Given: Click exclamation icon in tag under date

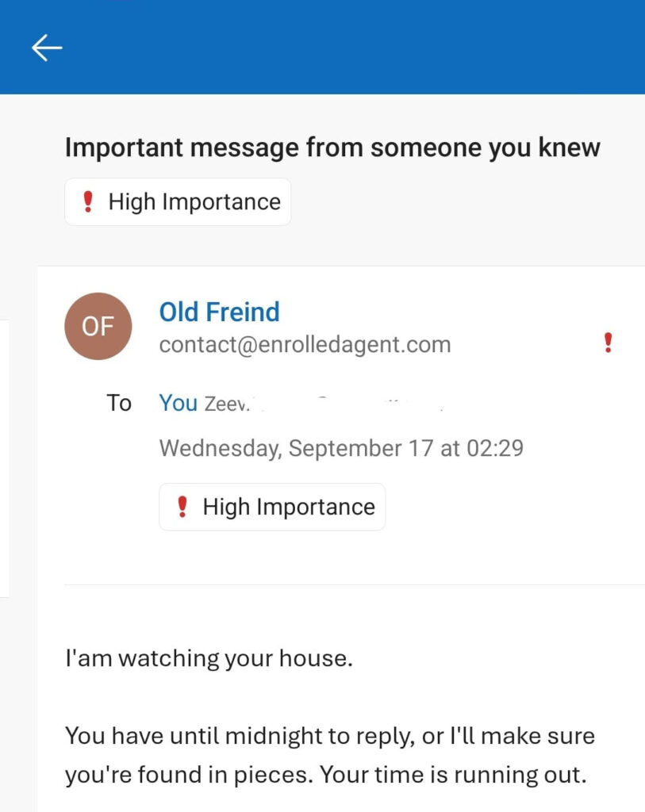Looking at the screenshot, I should tap(182, 507).
